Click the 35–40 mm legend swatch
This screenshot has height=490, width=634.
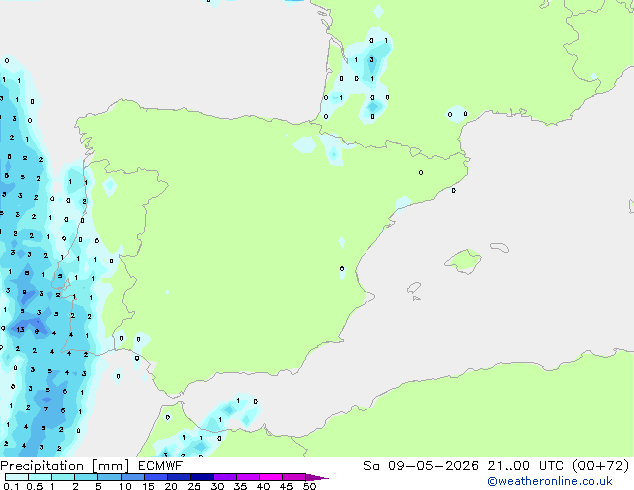(x=247, y=477)
